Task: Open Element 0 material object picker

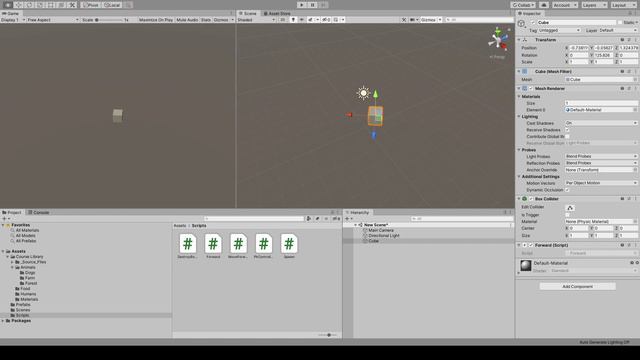Action: pyautogui.click(x=635, y=110)
